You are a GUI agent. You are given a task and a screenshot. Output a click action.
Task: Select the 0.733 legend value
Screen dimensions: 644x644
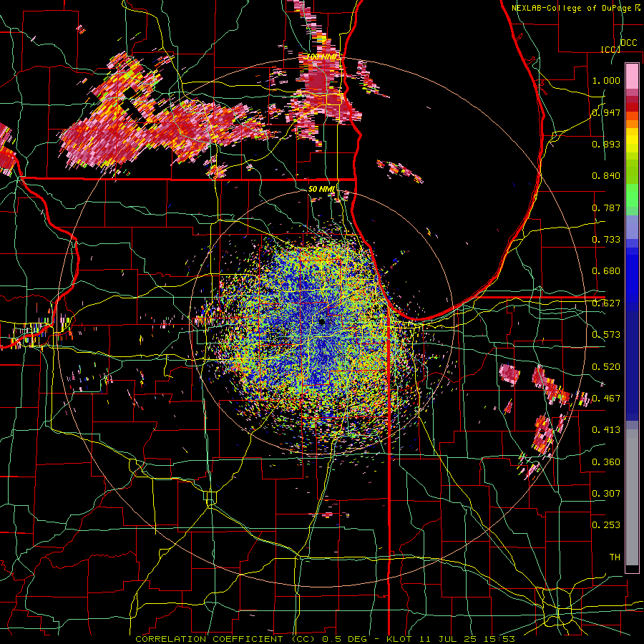tap(606, 240)
